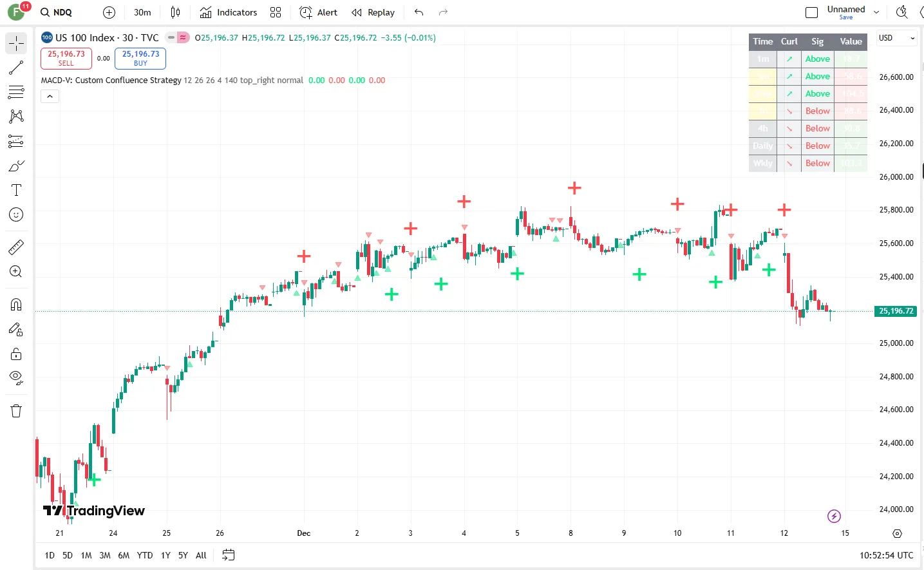Click the magnet mode icon

click(x=16, y=305)
